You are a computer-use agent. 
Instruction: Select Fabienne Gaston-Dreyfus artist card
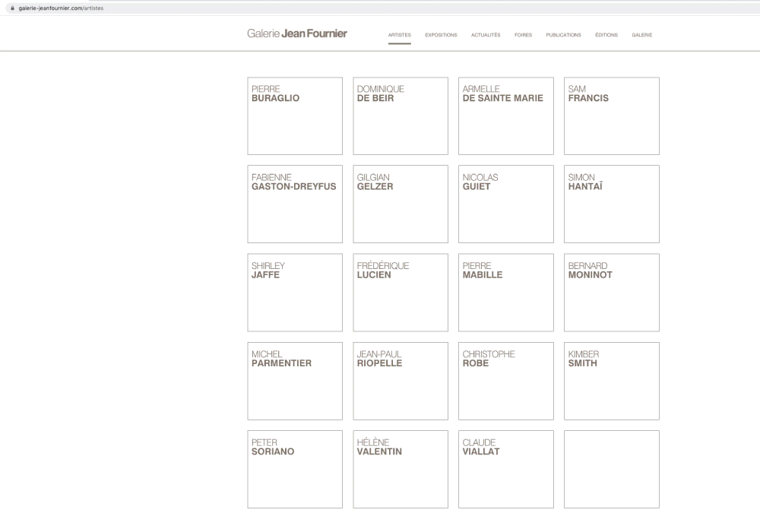[295, 204]
